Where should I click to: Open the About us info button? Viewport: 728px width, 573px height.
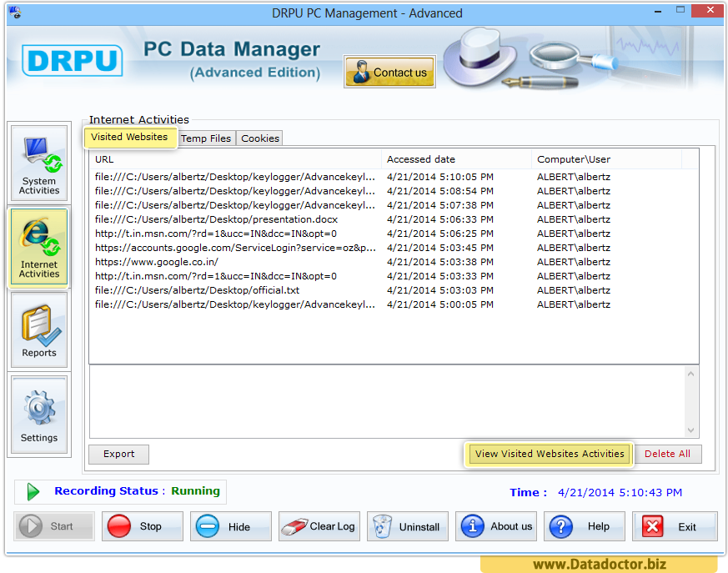coord(496,526)
